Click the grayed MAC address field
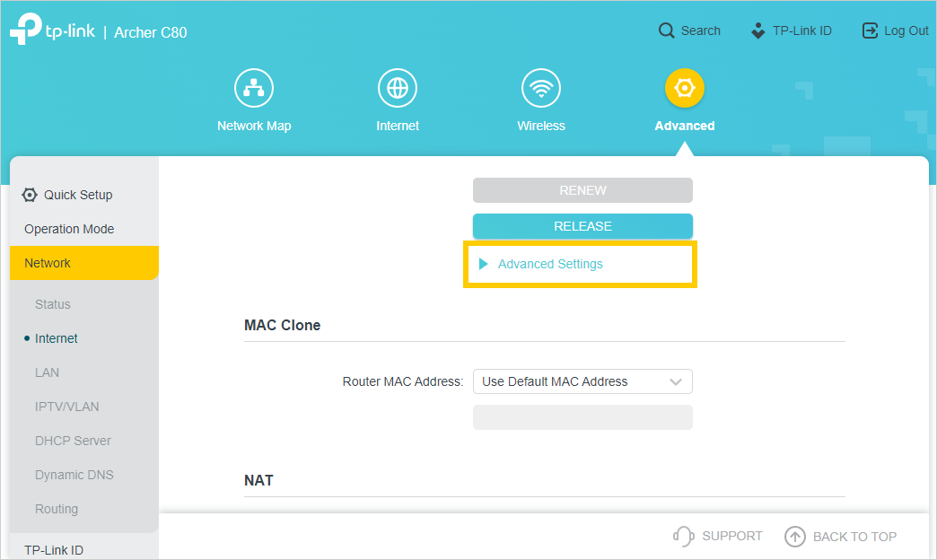937x560 pixels. [582, 417]
